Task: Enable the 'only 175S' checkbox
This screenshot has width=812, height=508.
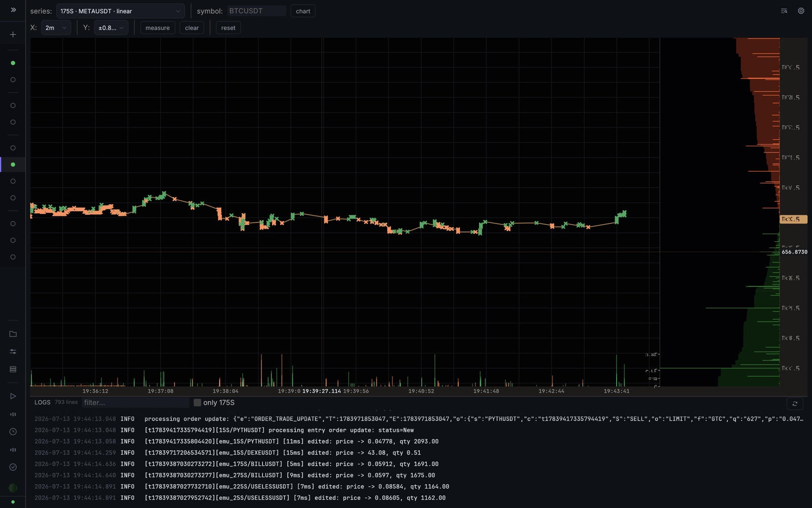Action: [197, 402]
